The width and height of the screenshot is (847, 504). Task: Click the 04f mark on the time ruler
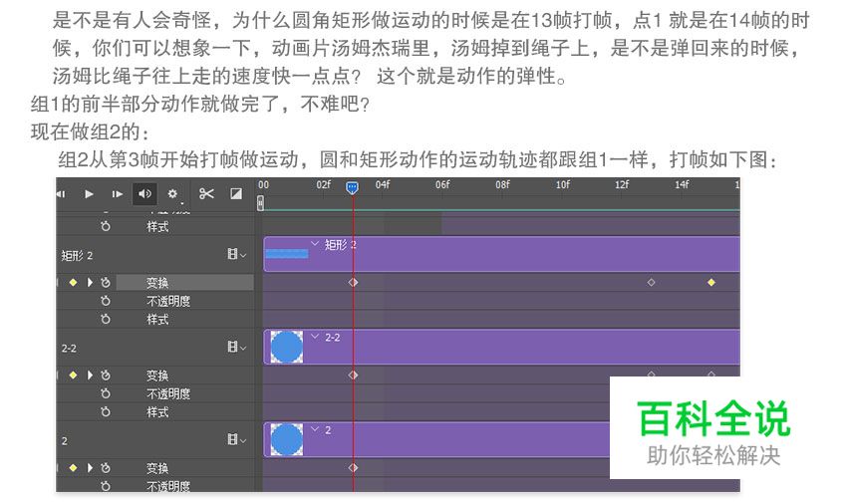click(383, 184)
